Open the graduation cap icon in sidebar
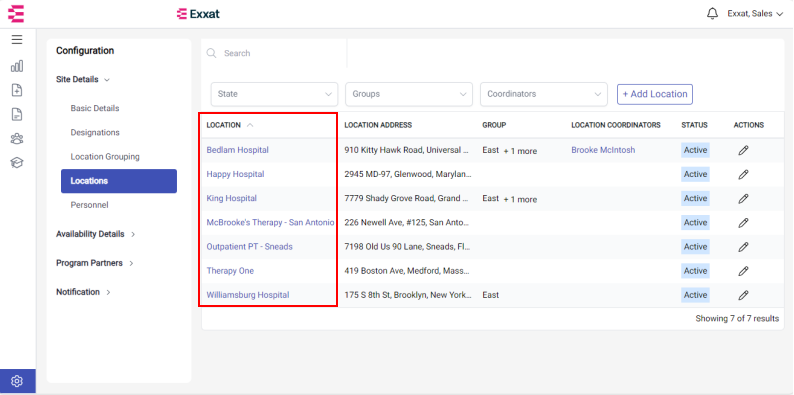Image resolution: width=794 pixels, height=395 pixels. tap(17, 163)
